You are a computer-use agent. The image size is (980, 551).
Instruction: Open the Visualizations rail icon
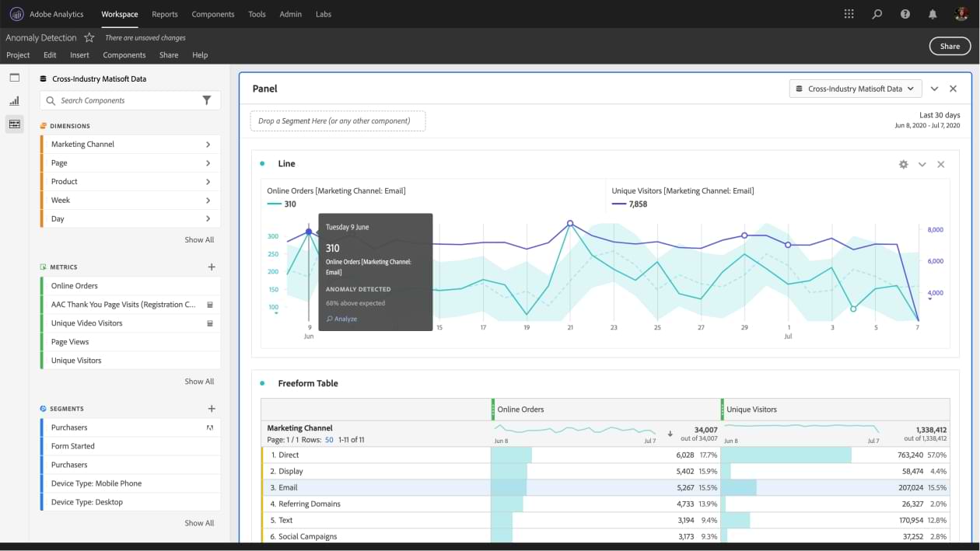point(14,101)
